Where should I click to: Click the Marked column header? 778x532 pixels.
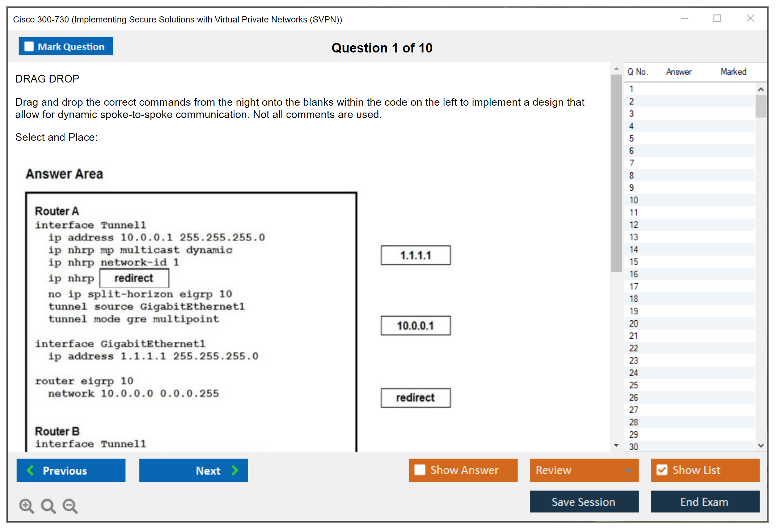[x=733, y=72]
